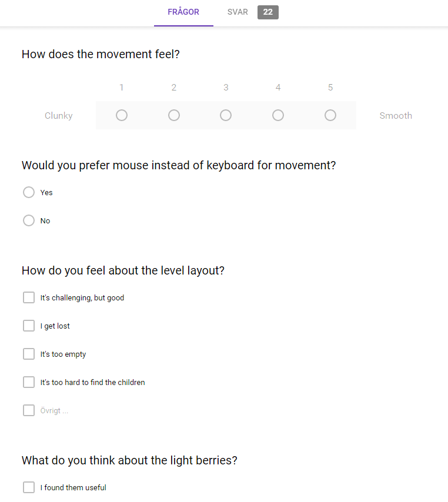The height and width of the screenshot is (502, 448).
Task: Select rating 5 next to Smooth
Action: coord(330,115)
